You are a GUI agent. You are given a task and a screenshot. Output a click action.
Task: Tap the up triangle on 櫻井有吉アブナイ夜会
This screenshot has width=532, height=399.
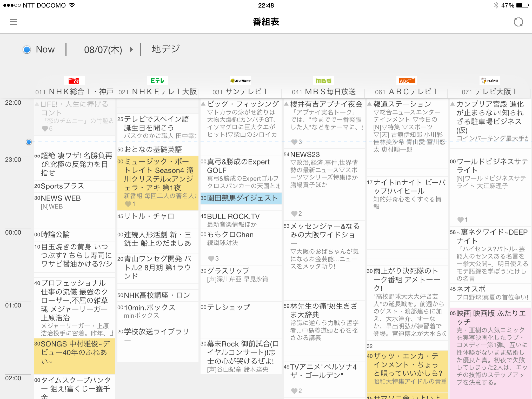point(287,104)
